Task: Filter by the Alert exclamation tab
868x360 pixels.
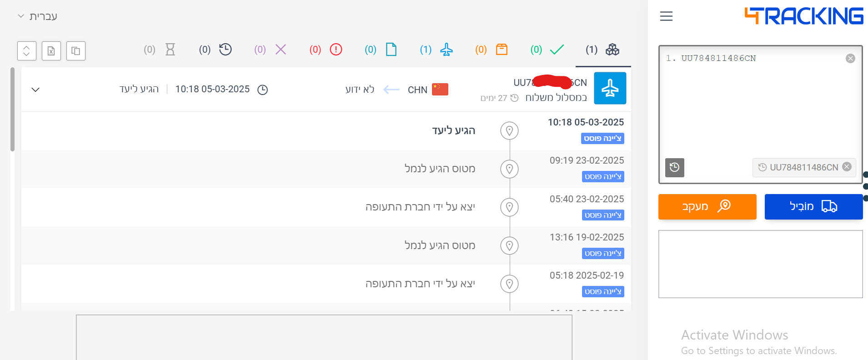Action: tap(326, 50)
